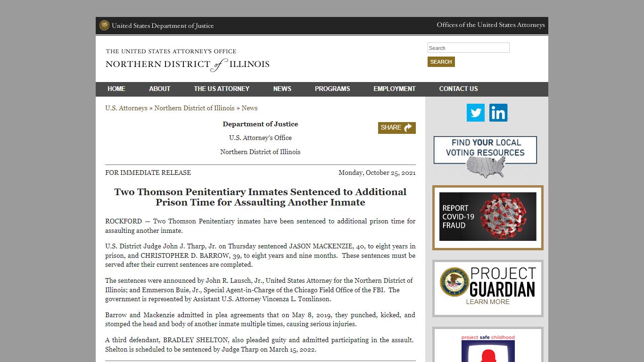Open the PROGRAMS menu item
This screenshot has width=644, height=362.
[332, 89]
